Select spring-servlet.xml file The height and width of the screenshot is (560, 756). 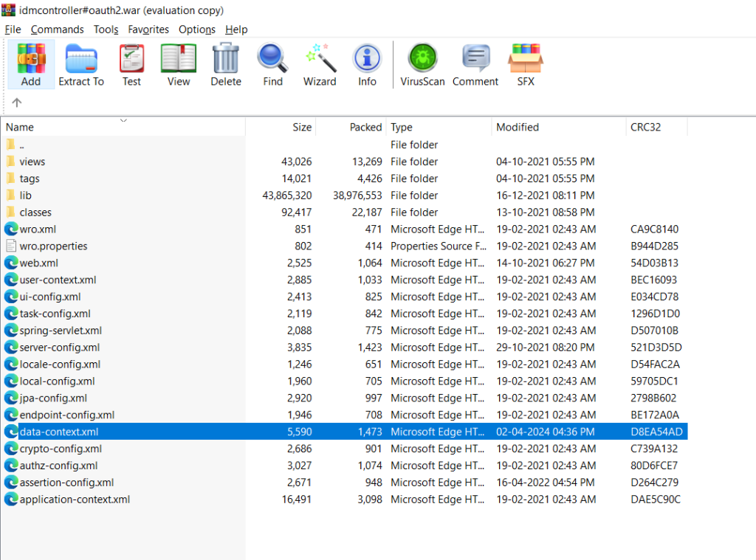click(61, 330)
